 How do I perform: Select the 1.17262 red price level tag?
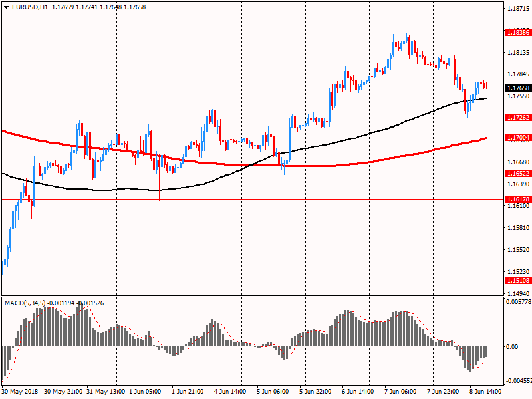(x=518, y=118)
